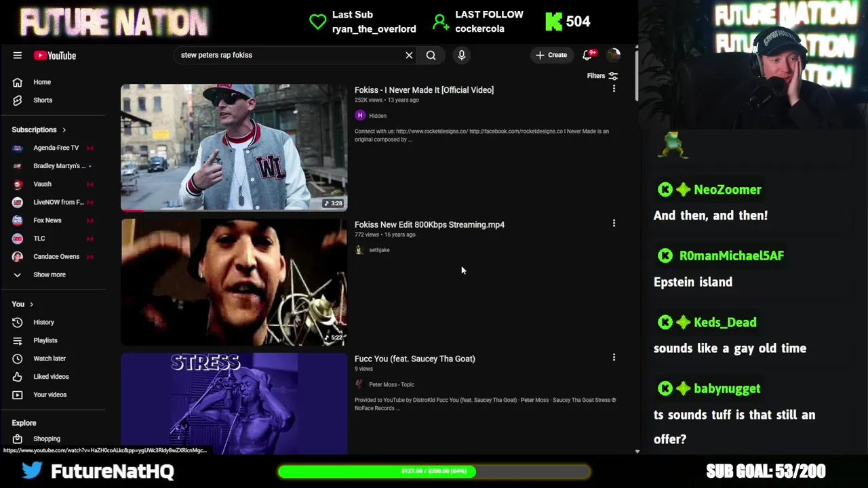This screenshot has height=488, width=868.
Task: Click NeoZoomer username in chat
Action: click(x=728, y=190)
